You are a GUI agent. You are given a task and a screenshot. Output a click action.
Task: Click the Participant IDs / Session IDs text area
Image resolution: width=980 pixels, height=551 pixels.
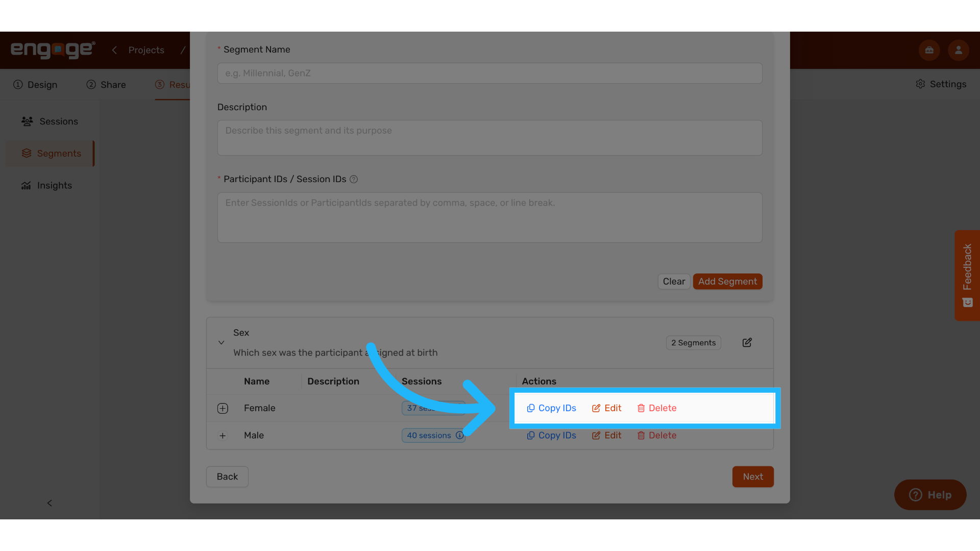coord(489,217)
